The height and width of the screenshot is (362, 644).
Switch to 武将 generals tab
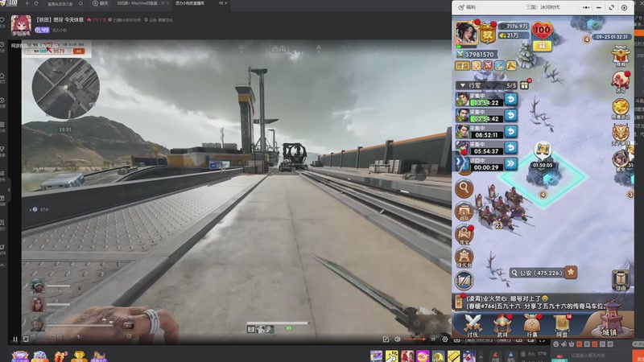(x=502, y=326)
